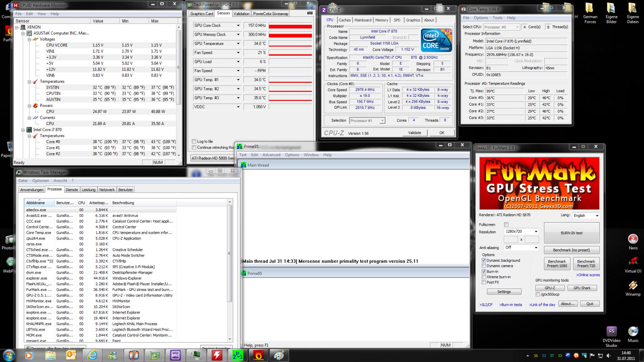This screenshot has width=644, height=362.
Task: Open Options menu in Core Temp
Action: (x=481, y=18)
